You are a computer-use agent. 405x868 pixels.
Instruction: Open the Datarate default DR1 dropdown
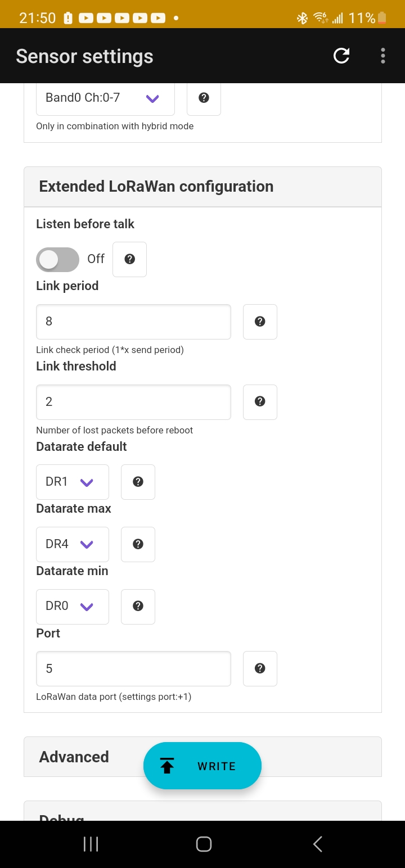73,482
